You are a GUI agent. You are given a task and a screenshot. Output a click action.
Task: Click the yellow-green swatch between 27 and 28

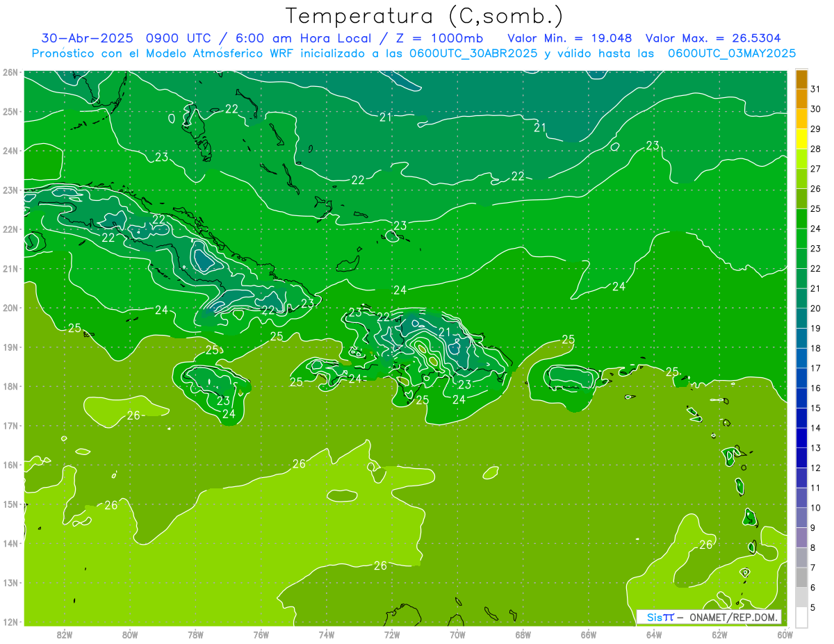pyautogui.click(x=801, y=159)
